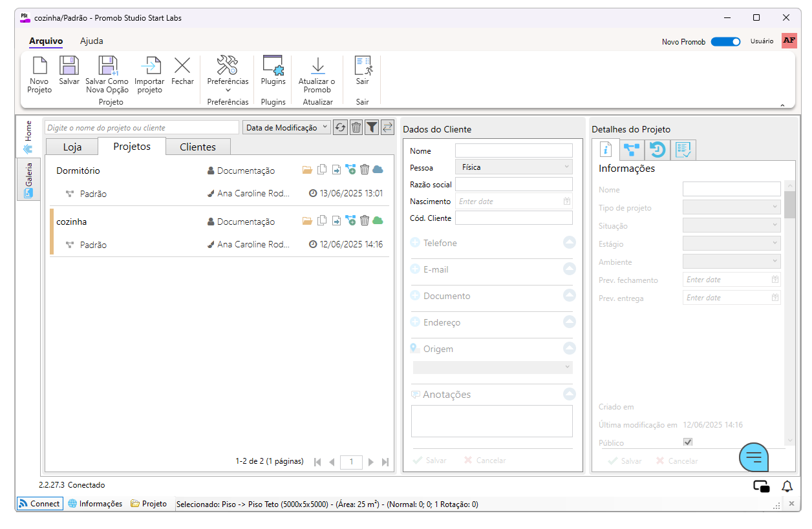Open the history tab in Detalhes
This screenshot has width=812, height=529.
click(x=657, y=150)
